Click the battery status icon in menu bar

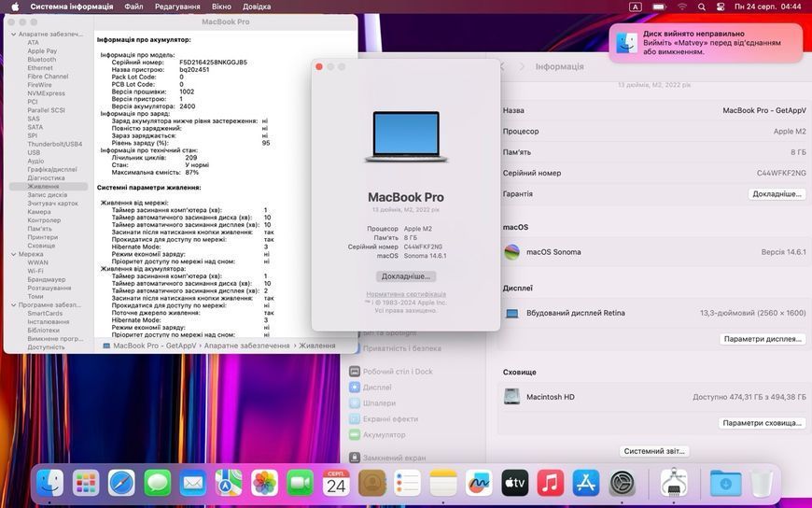pyautogui.click(x=659, y=7)
